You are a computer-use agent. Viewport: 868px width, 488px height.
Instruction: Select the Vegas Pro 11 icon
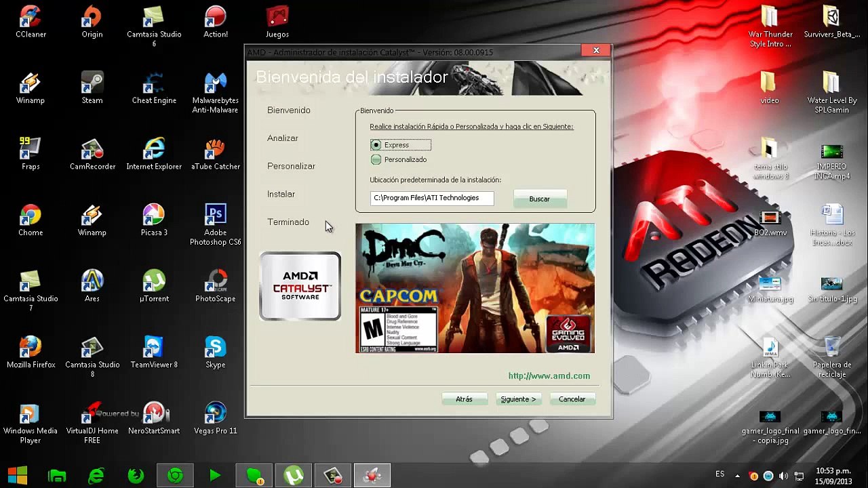pyautogui.click(x=216, y=418)
